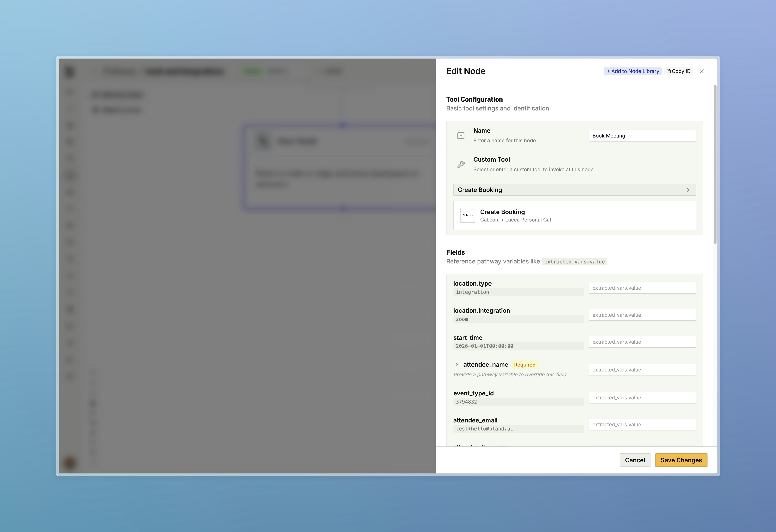Click the Custom Tool wrench icon
The image size is (776, 532).
(x=461, y=164)
